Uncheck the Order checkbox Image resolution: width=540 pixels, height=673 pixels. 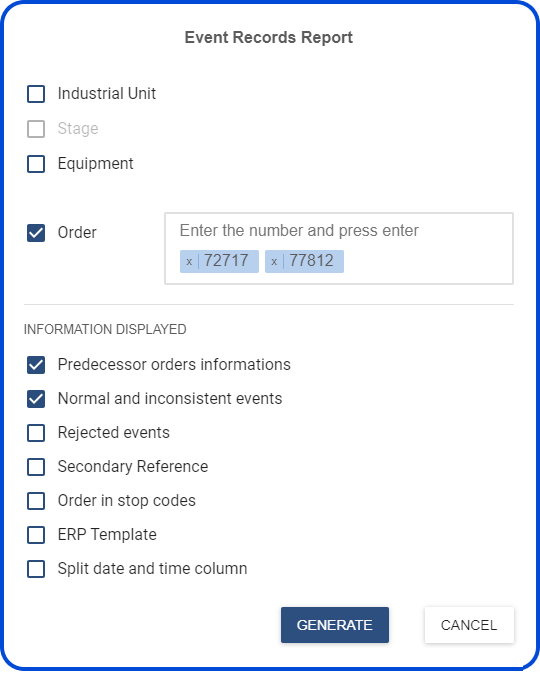pos(36,233)
